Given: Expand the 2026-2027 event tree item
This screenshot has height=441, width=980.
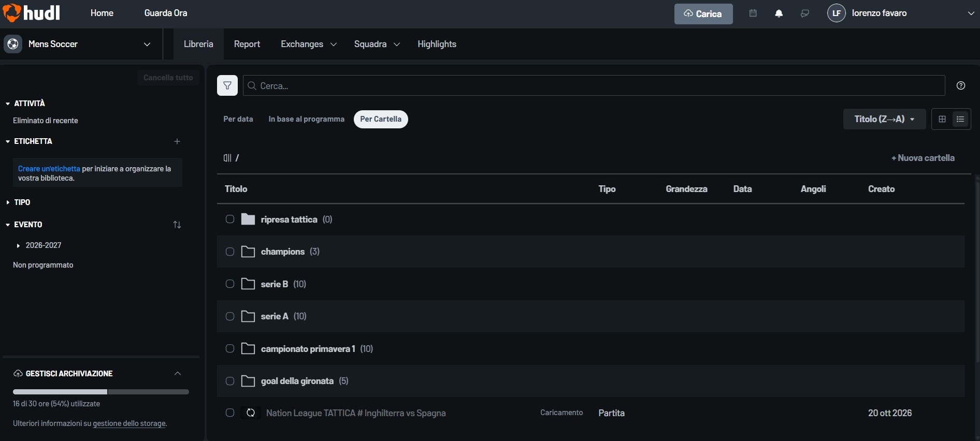Looking at the screenshot, I should coord(18,246).
